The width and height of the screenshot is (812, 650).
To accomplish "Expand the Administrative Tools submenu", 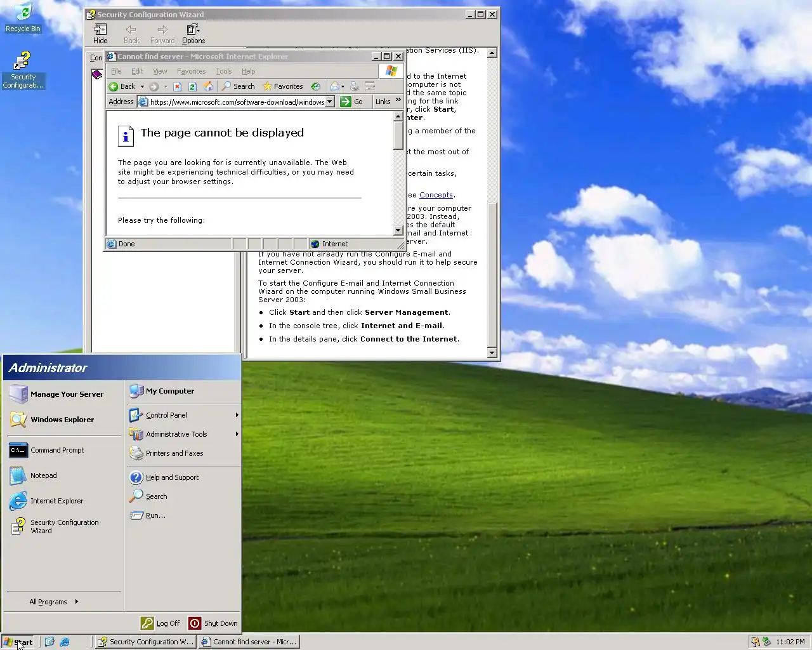I will [237, 434].
